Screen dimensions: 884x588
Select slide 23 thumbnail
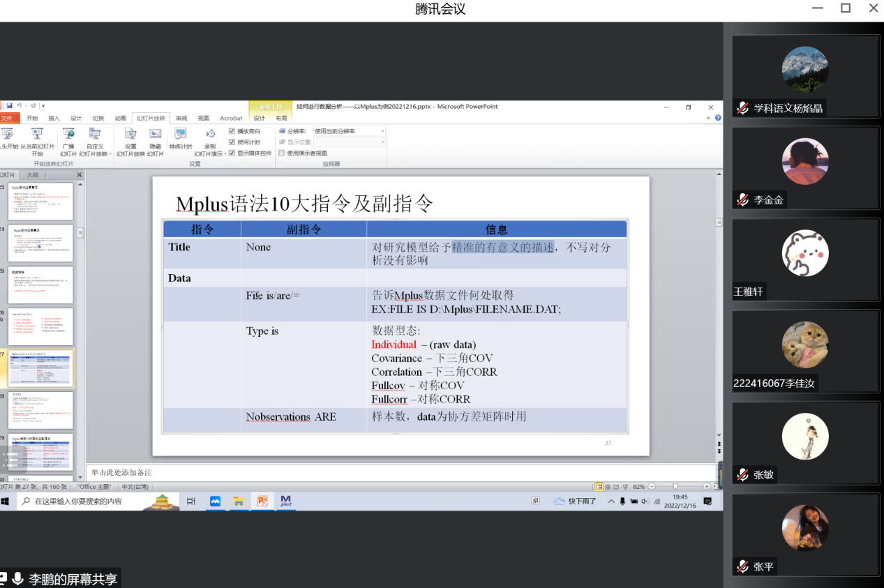point(40,202)
